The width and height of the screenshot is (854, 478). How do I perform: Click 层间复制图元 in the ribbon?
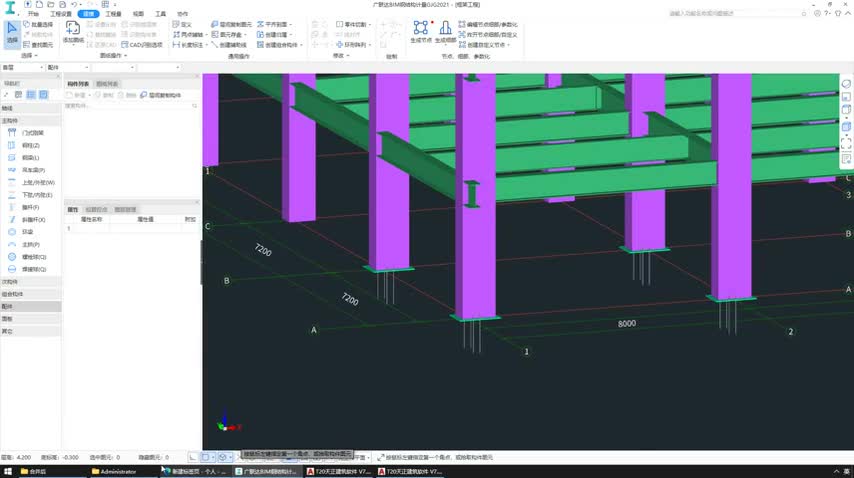pos(231,24)
